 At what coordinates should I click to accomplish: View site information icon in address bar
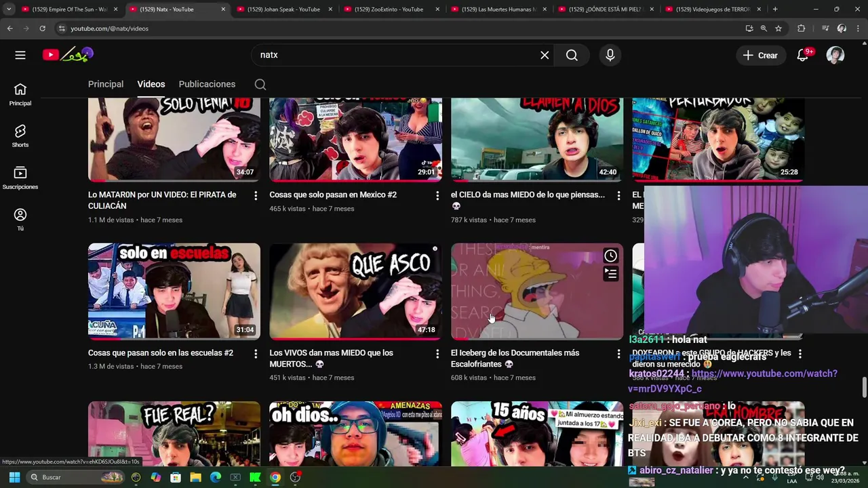[62, 28]
